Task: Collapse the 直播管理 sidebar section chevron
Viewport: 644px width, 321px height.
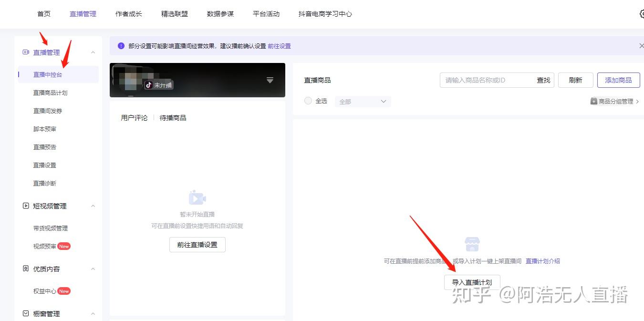Action: pyautogui.click(x=93, y=52)
